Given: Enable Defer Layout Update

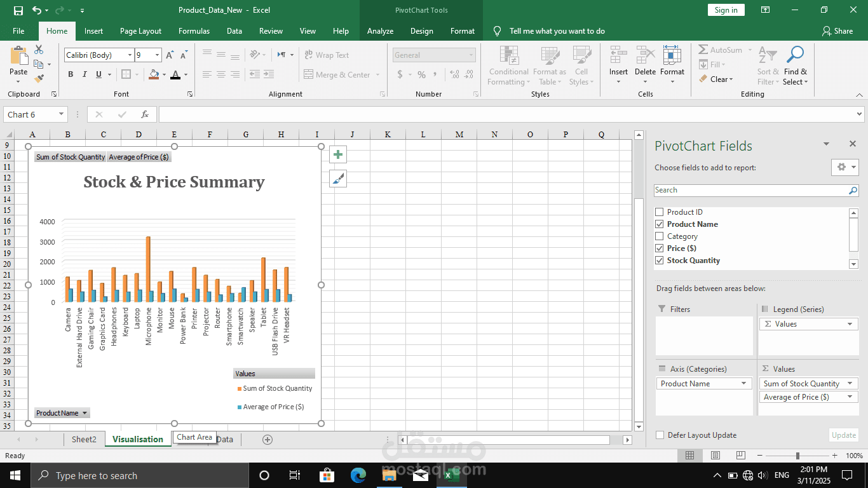Looking at the screenshot, I should [x=660, y=435].
